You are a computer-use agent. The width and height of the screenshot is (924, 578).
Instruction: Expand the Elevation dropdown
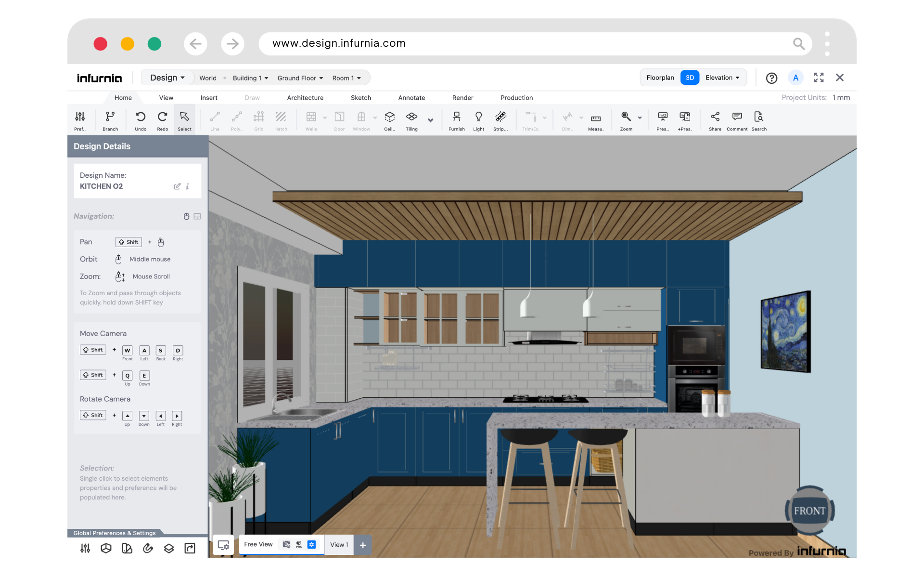click(722, 78)
